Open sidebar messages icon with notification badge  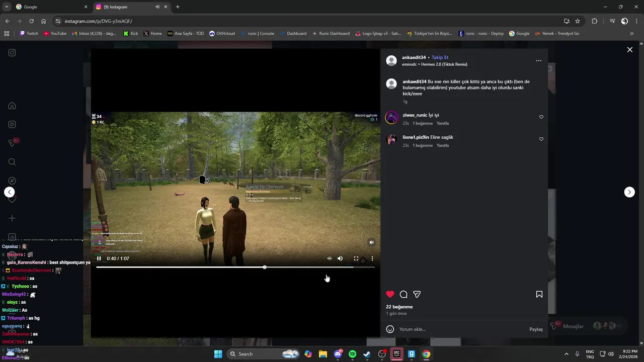click(12, 143)
